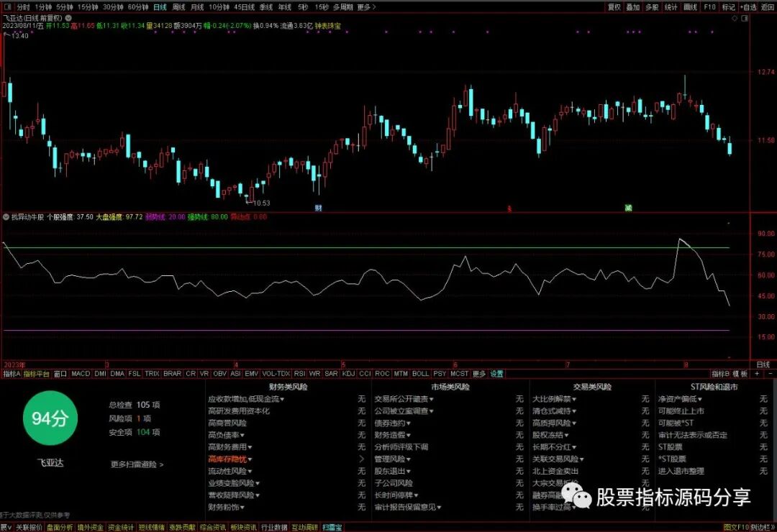The height and width of the screenshot is (532, 777).
Task: Select the 窗口 tab
Action: (x=60, y=374)
